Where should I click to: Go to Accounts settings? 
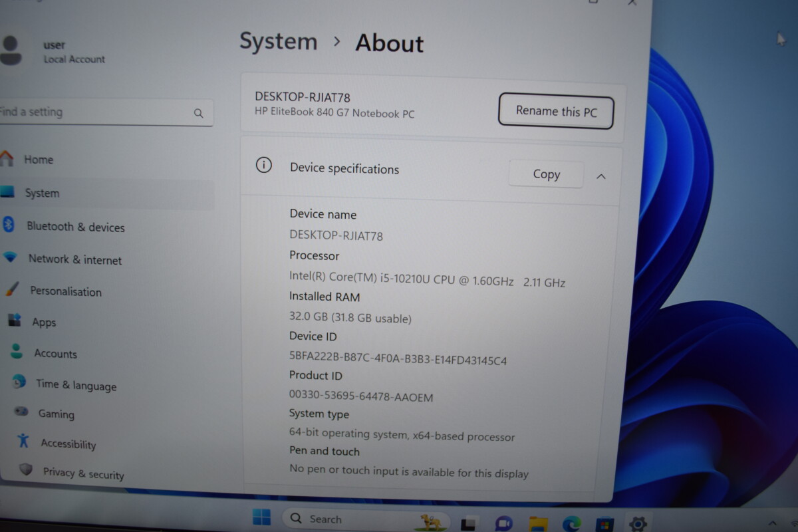56,354
